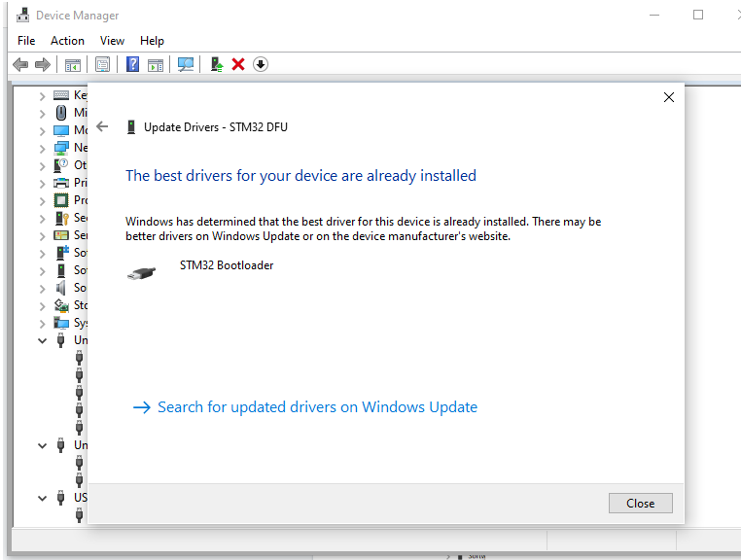Image resolution: width=741 pixels, height=560 pixels.
Task: Collapse the bottom 'US' USB node
Action: 42,498
